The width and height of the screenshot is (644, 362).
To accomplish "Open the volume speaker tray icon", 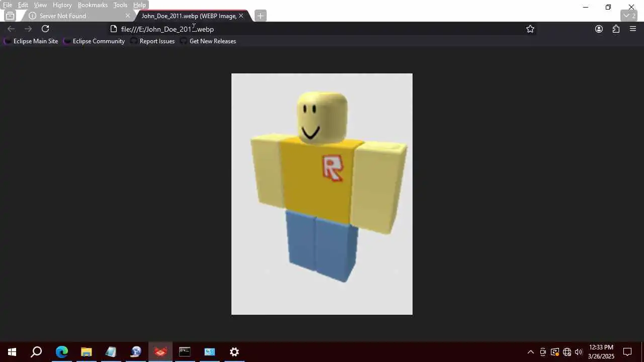I will pos(579,352).
